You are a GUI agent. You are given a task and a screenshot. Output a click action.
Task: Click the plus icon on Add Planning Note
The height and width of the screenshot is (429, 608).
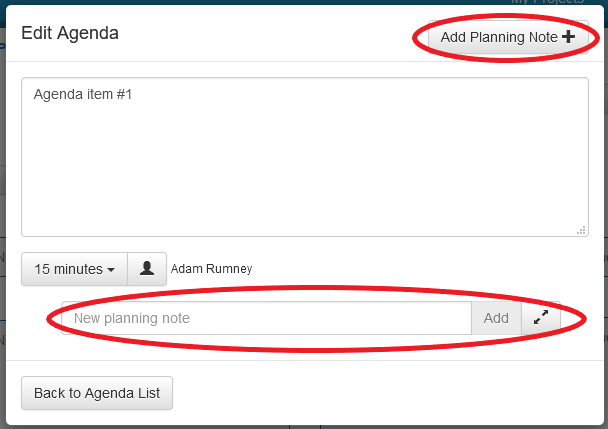point(568,37)
